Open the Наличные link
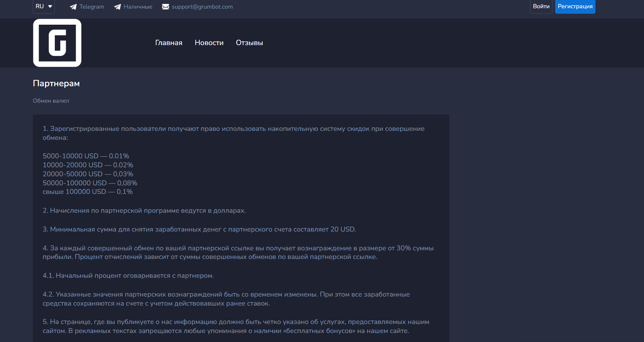 pos(138,7)
